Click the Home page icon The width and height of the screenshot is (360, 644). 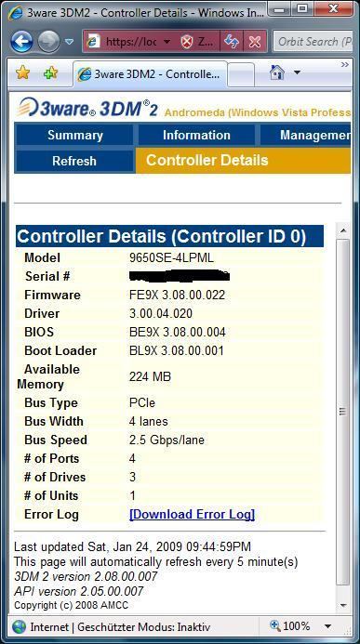277,72
